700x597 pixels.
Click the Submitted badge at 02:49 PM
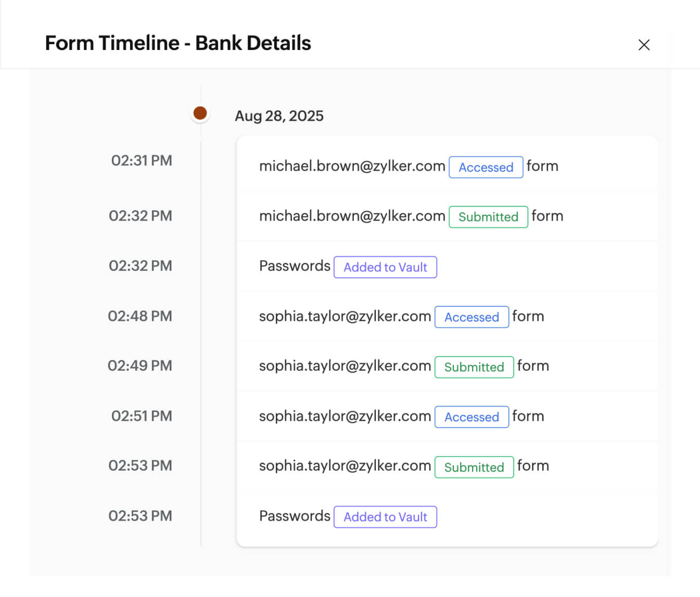coord(474,367)
